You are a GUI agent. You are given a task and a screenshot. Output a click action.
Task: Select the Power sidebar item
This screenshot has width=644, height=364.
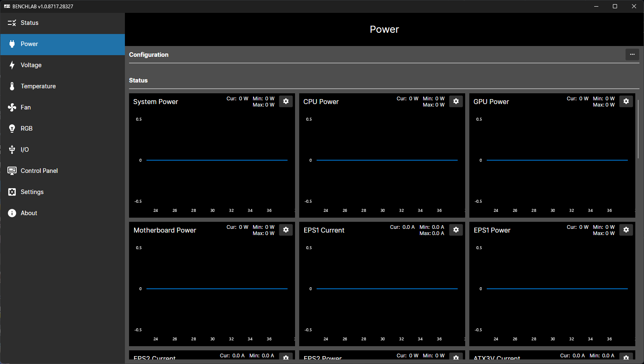tap(29, 44)
